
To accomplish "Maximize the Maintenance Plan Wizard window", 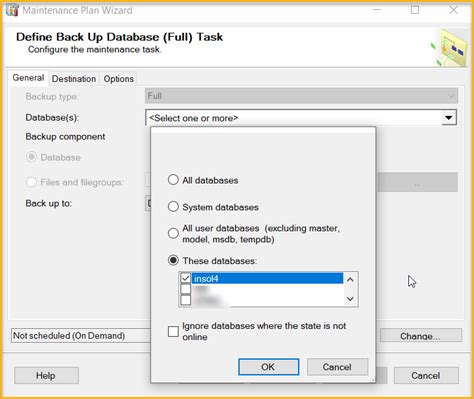I will click(415, 10).
